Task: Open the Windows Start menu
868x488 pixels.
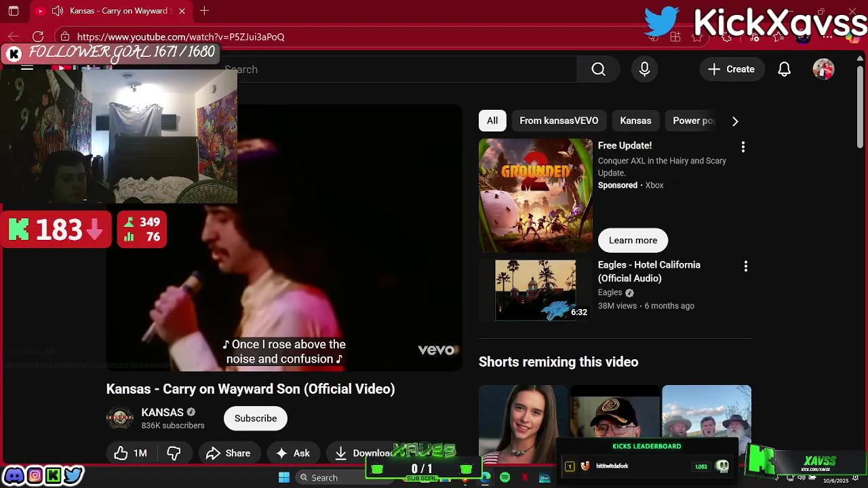Action: 284,478
